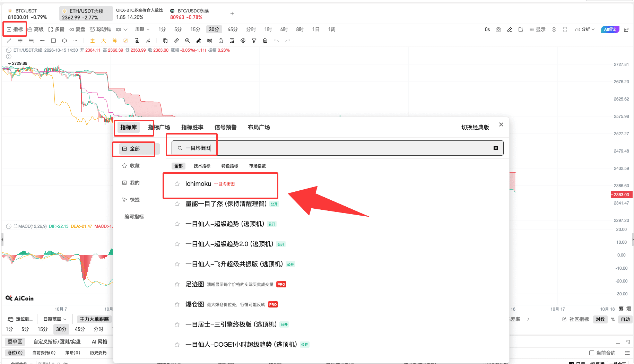
Task: Click the indicator search input field
Action: [x=337, y=148]
